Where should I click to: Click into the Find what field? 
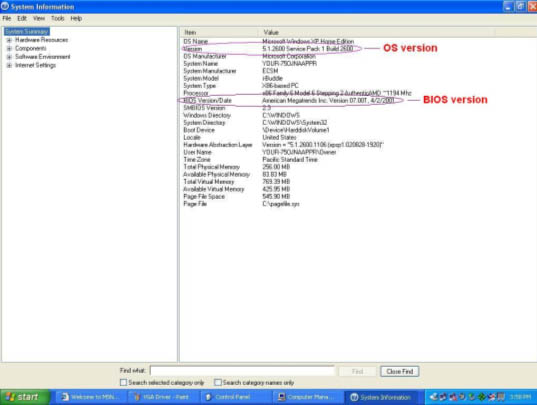(x=242, y=371)
